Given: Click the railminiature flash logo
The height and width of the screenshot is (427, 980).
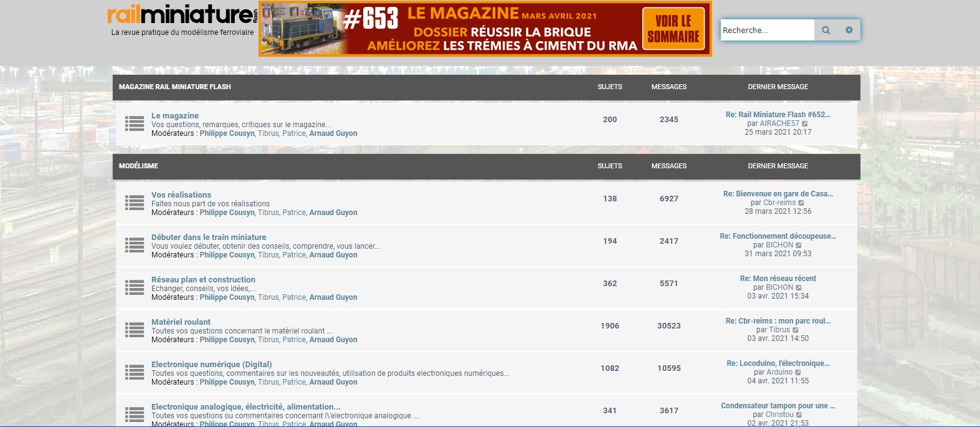Looking at the screenshot, I should tap(183, 15).
